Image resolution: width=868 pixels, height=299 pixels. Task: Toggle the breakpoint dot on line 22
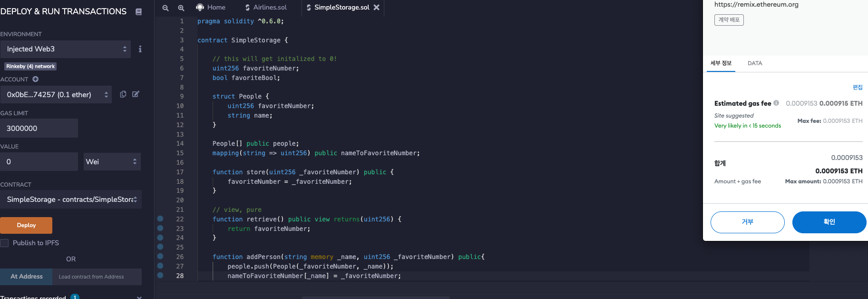[160, 219]
